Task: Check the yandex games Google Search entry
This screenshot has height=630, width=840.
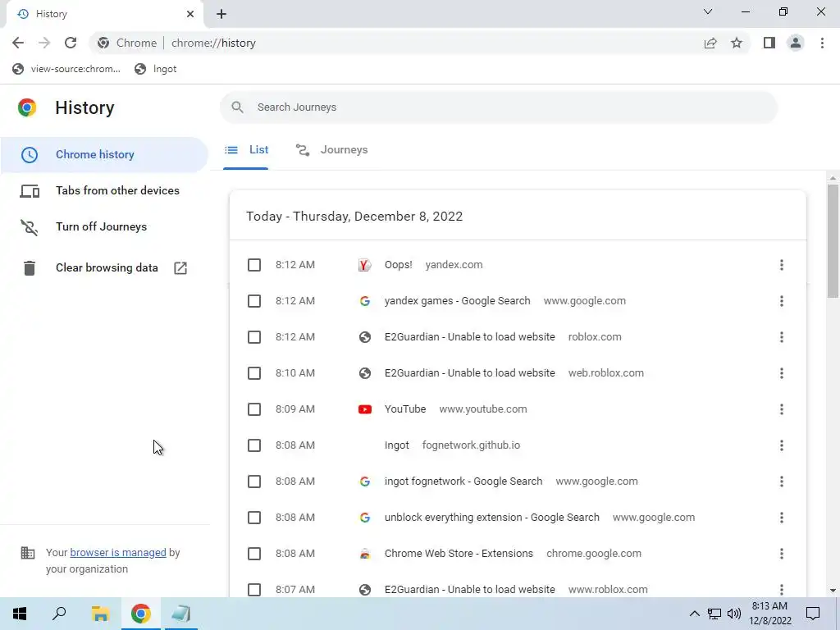Action: 254,301
